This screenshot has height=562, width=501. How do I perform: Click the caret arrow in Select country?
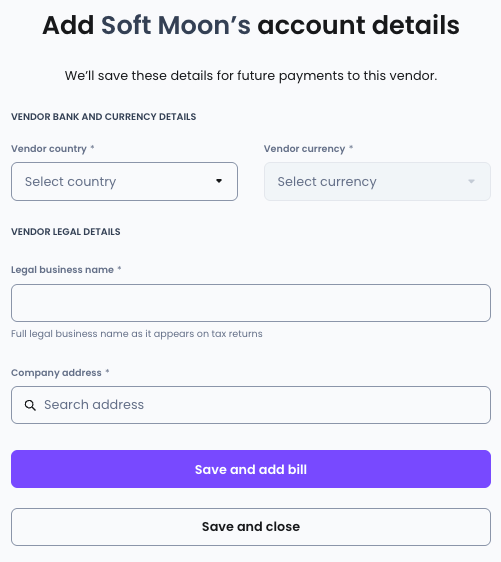219,181
